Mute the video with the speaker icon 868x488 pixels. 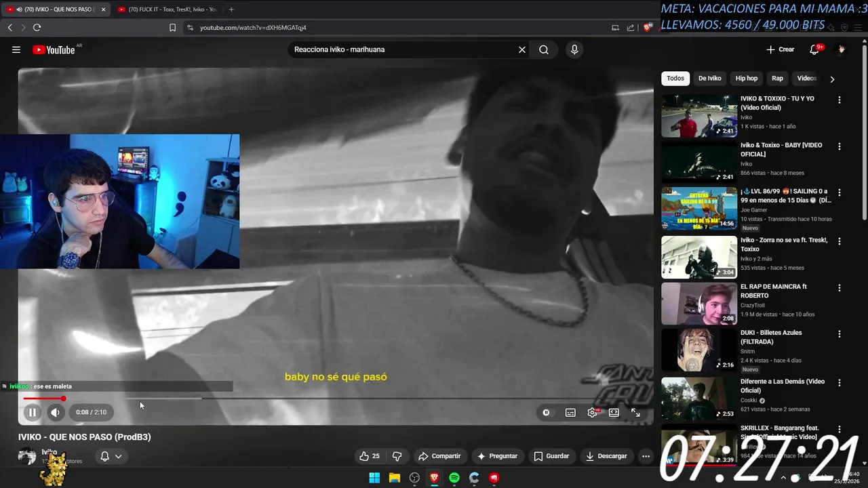55,412
